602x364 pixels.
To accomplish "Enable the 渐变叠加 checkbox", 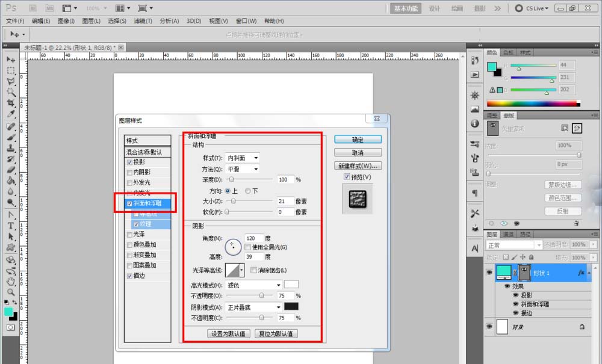I will tap(130, 255).
